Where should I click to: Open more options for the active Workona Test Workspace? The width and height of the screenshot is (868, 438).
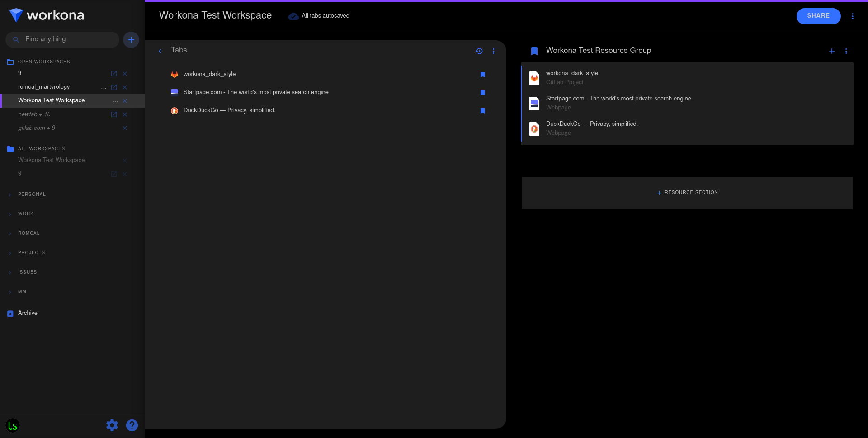[x=115, y=101]
